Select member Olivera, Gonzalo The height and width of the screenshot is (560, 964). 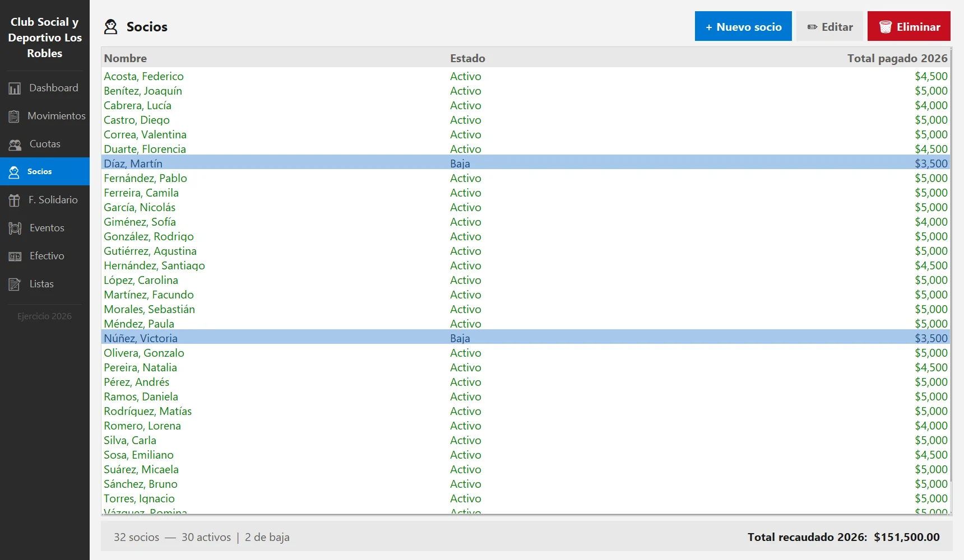(x=526, y=353)
